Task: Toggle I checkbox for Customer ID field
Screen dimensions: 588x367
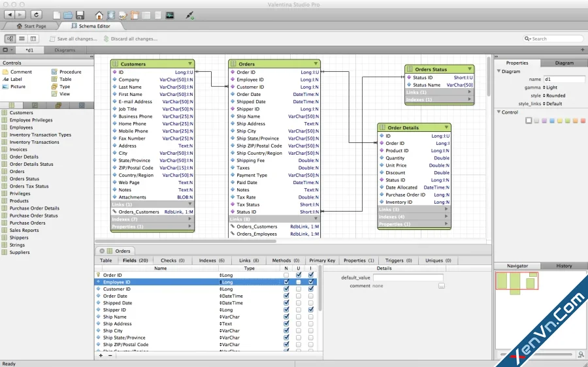Action: tap(311, 289)
